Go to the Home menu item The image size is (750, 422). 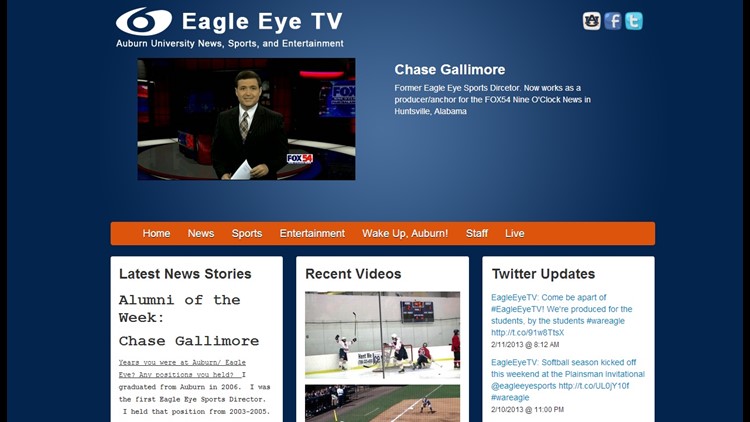coord(156,233)
